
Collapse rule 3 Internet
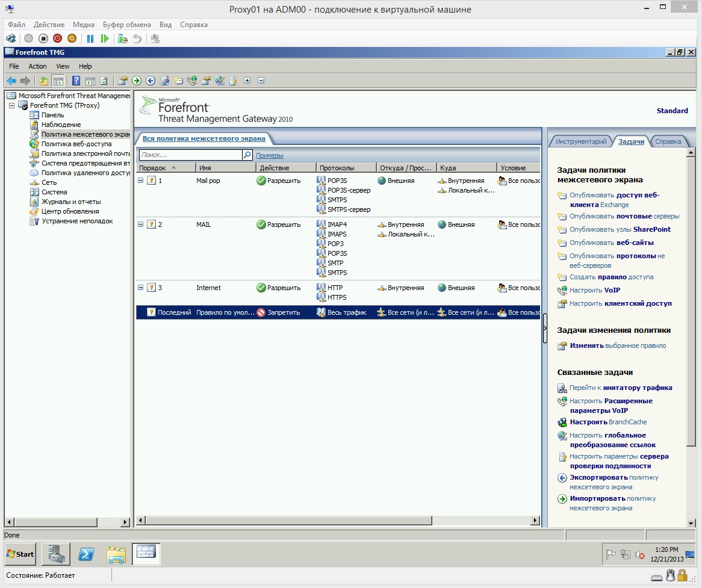[x=140, y=288]
